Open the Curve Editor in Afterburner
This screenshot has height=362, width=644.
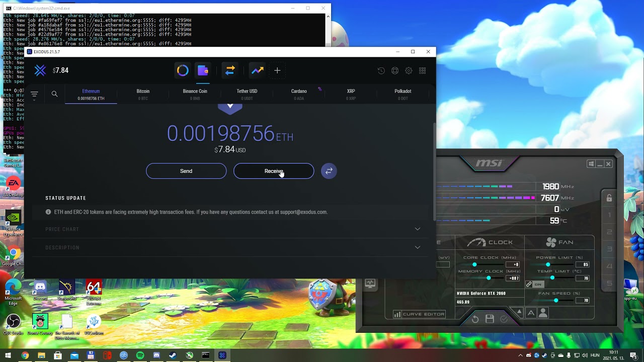point(419,314)
